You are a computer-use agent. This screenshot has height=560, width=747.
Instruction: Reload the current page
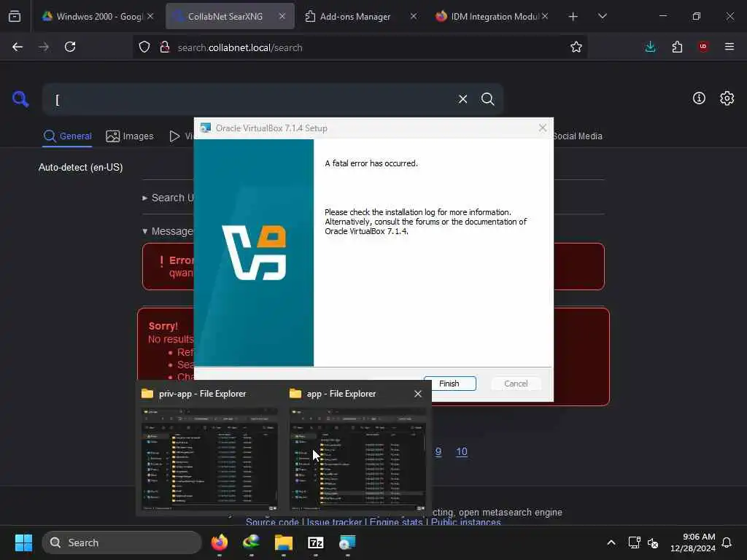click(x=70, y=47)
